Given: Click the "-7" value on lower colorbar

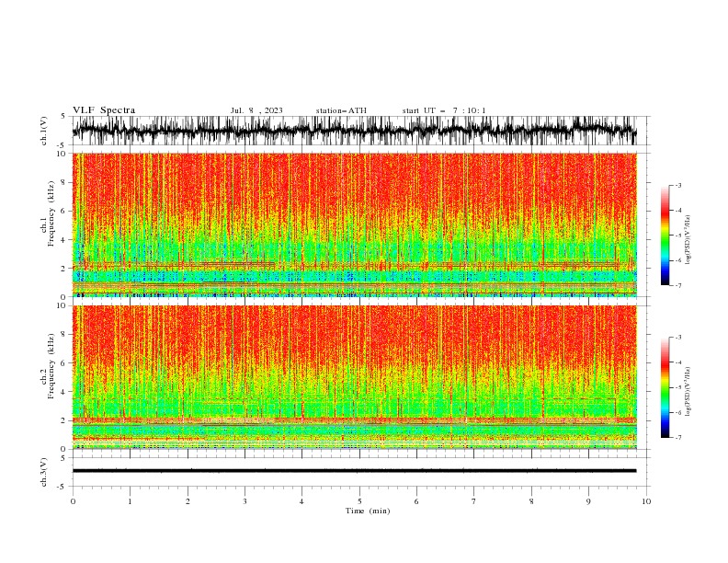Looking at the screenshot, I should pos(677,437).
